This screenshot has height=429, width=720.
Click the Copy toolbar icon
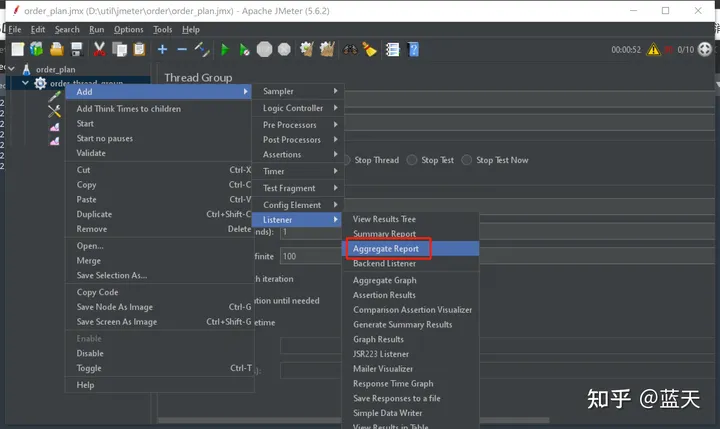coord(119,49)
